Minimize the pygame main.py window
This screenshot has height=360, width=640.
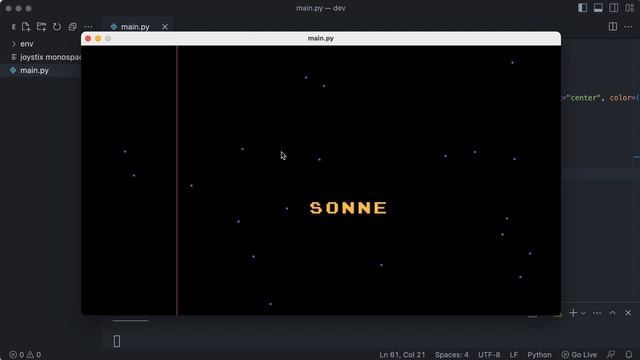click(x=98, y=38)
